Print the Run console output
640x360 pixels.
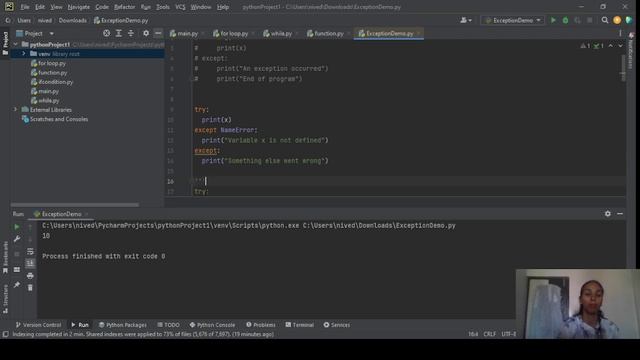pos(30,276)
